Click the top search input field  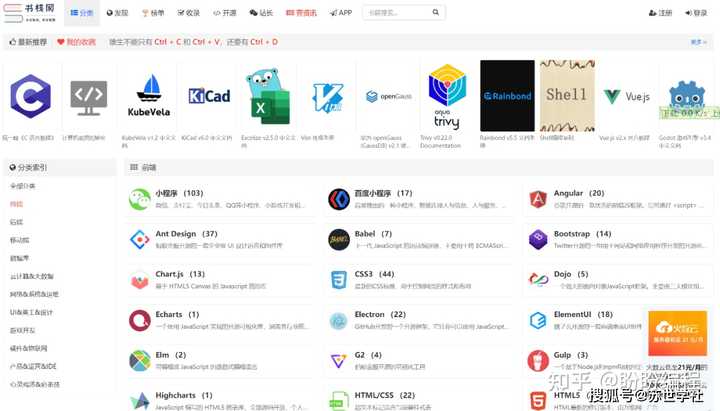(396, 12)
